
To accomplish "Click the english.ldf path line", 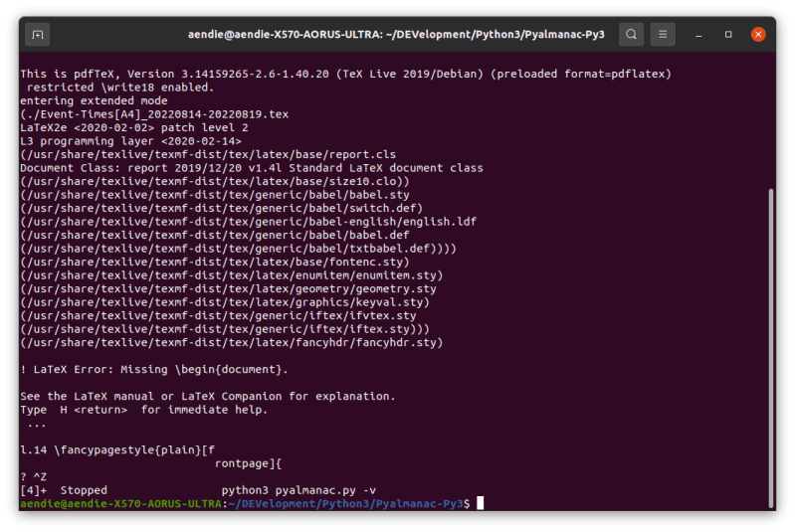I will tap(249, 222).
